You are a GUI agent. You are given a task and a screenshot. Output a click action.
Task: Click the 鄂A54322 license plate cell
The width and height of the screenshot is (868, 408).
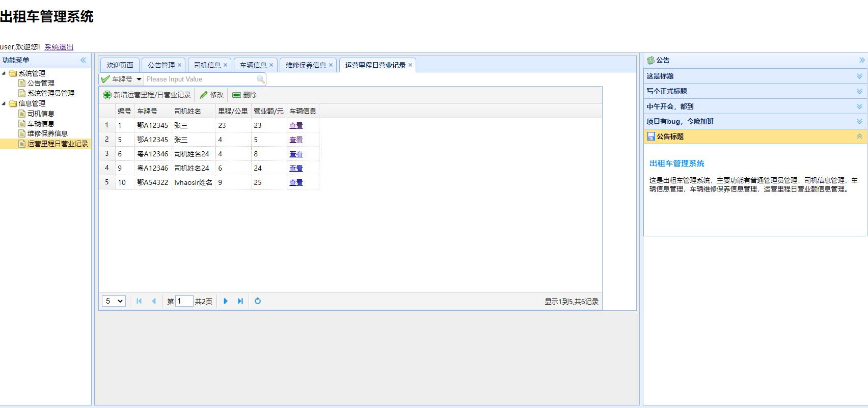point(153,182)
